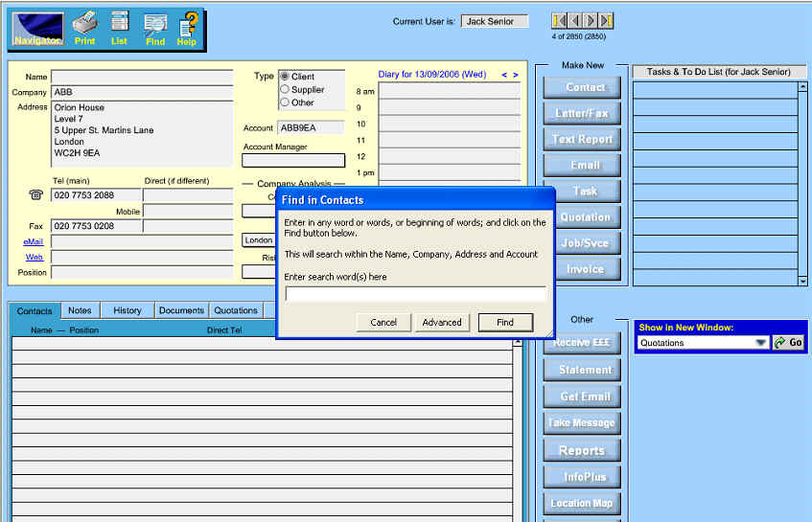The height and width of the screenshot is (522, 812).
Task: Open the Navigator icon
Action: pos(37,30)
